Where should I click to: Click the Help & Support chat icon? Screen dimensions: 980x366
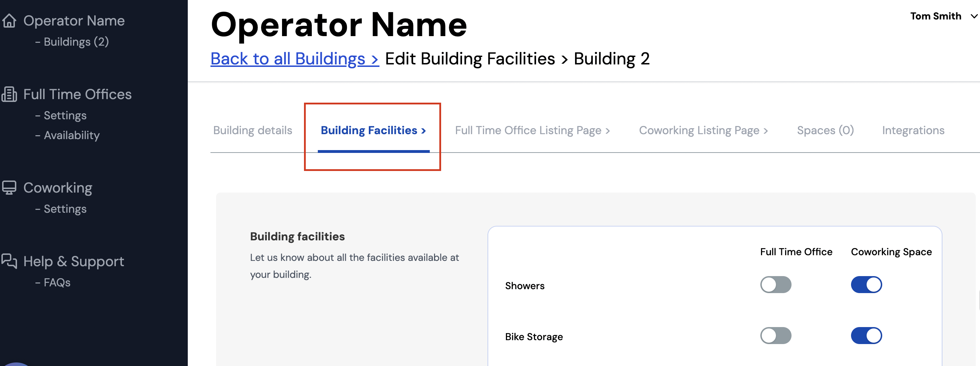point(9,261)
